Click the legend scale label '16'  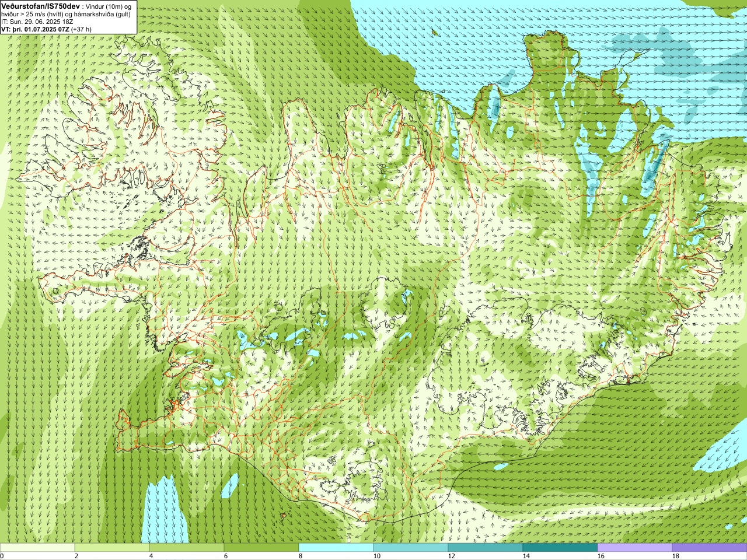coord(601,556)
